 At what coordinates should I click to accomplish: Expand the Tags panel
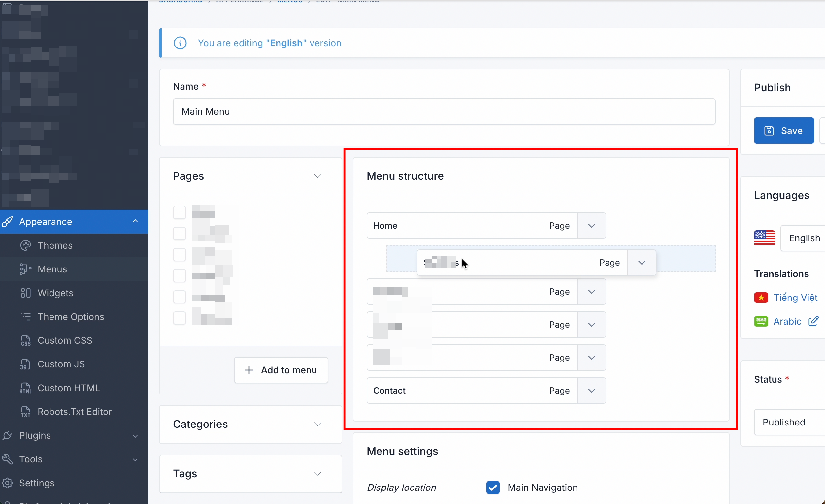318,474
